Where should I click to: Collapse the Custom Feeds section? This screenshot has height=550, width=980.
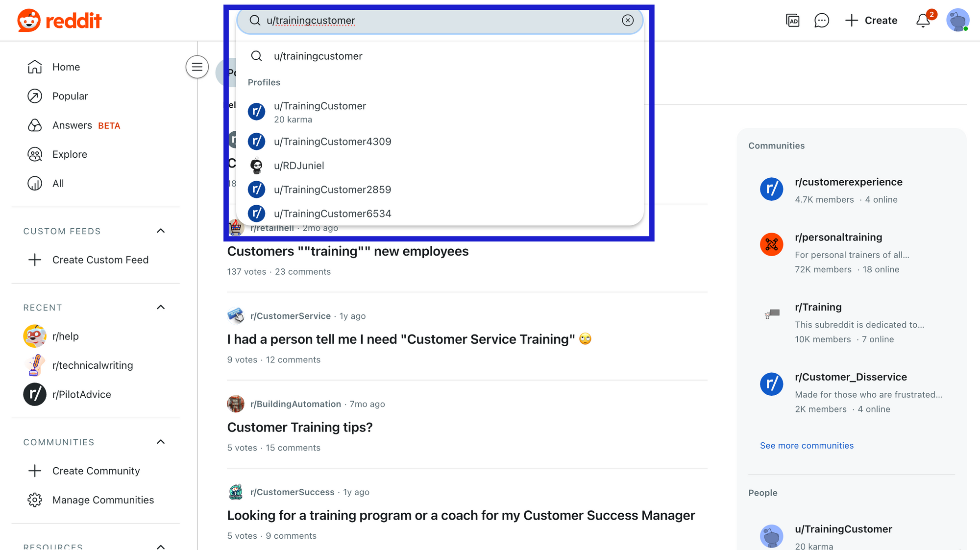pos(161,231)
